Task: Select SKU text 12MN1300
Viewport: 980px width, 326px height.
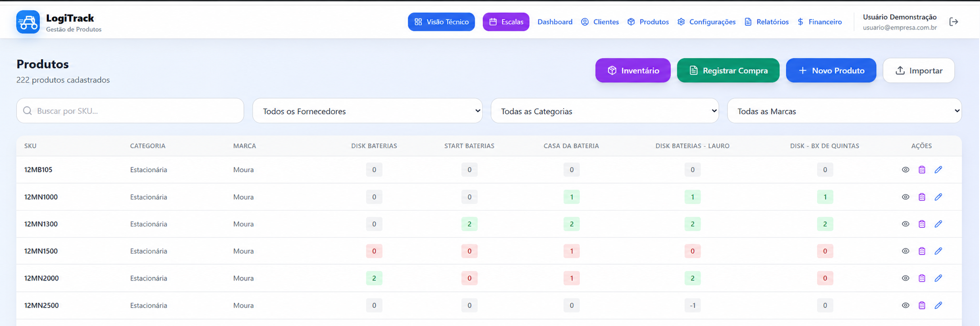Action: point(41,224)
